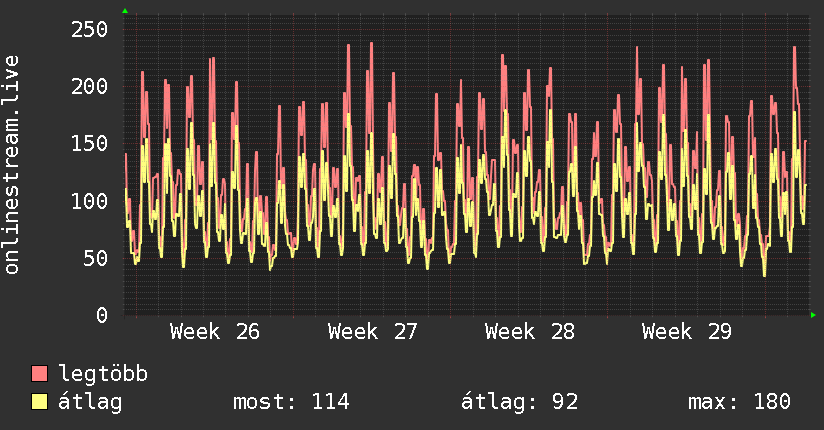
Task: Click the 100 y-axis value
Action: 89,201
